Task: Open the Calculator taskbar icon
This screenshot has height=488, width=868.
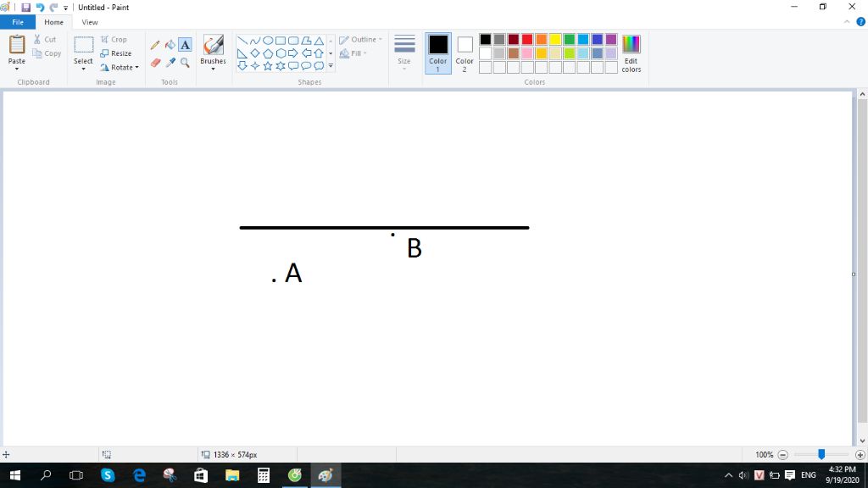Action: tap(264, 475)
